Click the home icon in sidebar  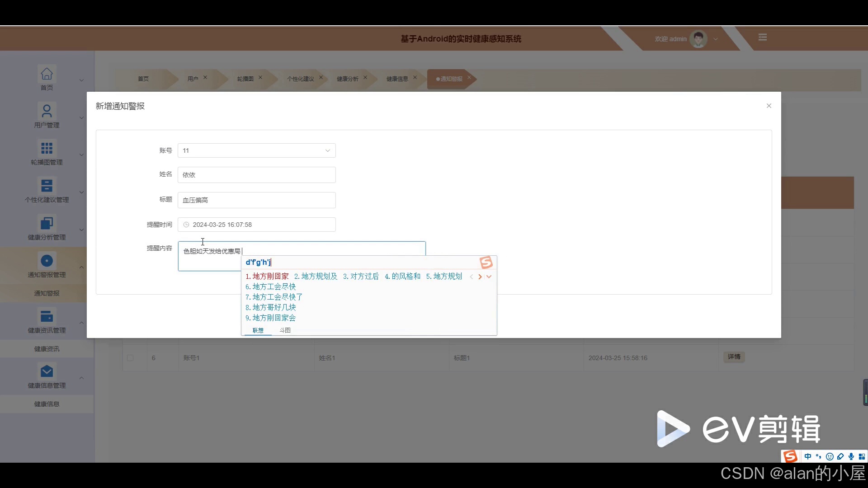click(x=47, y=73)
